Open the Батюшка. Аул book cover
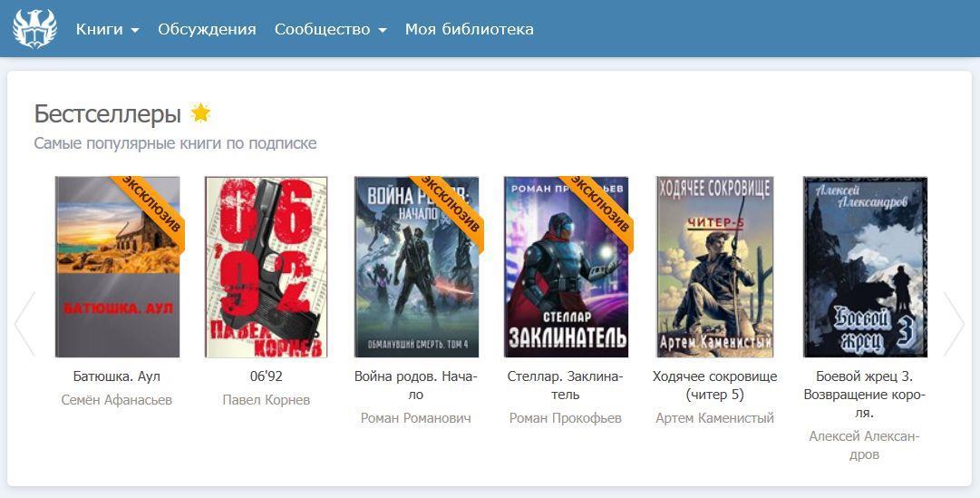The width and height of the screenshot is (980, 498). coord(117,267)
